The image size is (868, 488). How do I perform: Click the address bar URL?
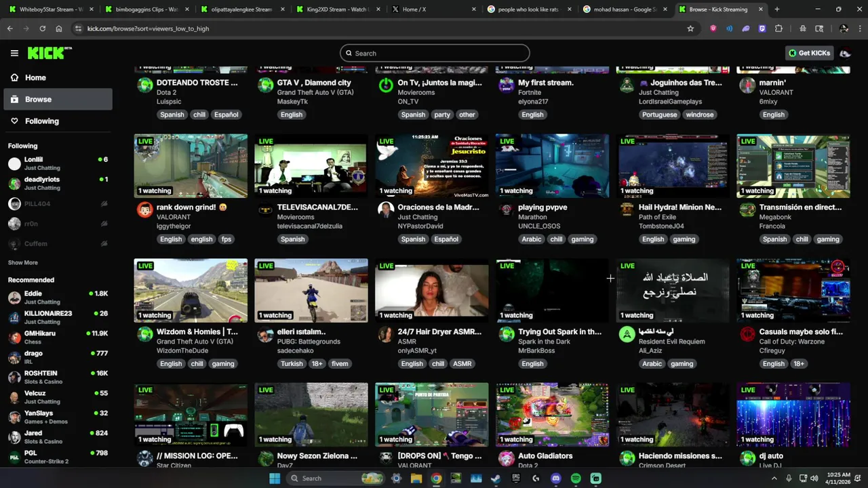click(148, 28)
